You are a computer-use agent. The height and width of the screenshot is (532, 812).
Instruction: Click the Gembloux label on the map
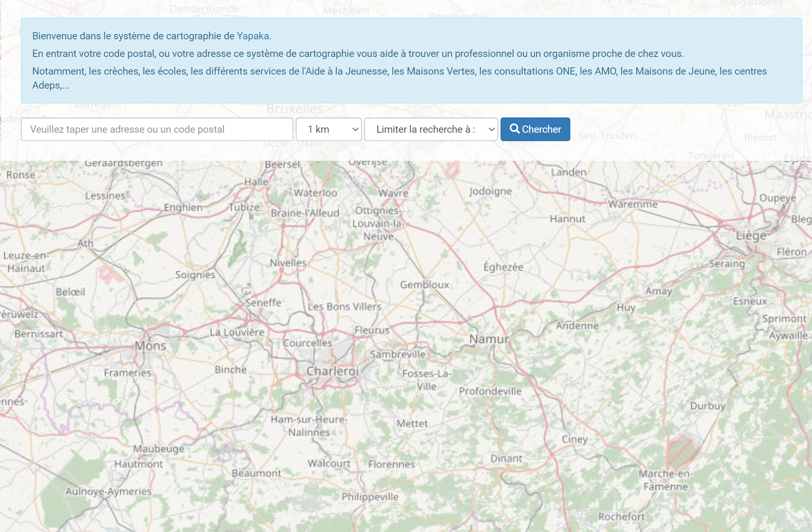(424, 285)
